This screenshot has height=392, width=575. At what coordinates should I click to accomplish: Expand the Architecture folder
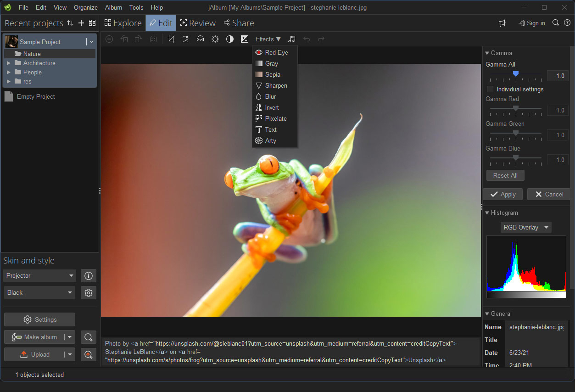pos(9,63)
